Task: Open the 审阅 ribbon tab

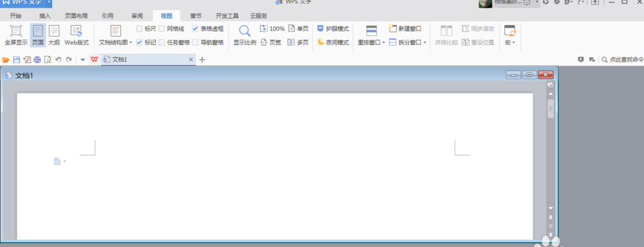Action: click(x=137, y=16)
